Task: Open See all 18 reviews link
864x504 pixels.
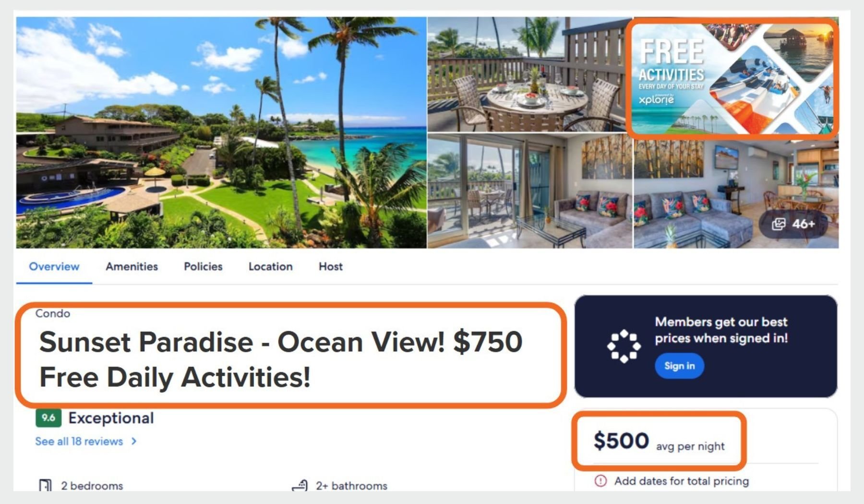Action: coord(79,441)
